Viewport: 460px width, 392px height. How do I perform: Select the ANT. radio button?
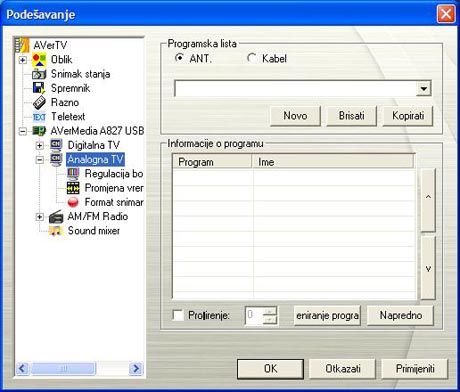coord(180,58)
